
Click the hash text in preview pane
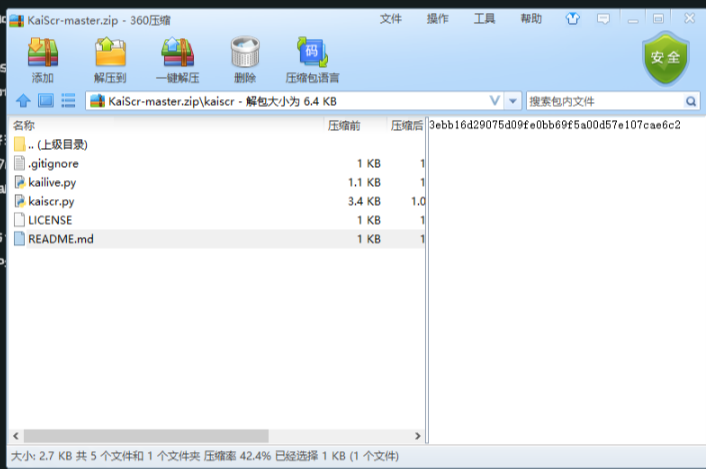pos(555,125)
